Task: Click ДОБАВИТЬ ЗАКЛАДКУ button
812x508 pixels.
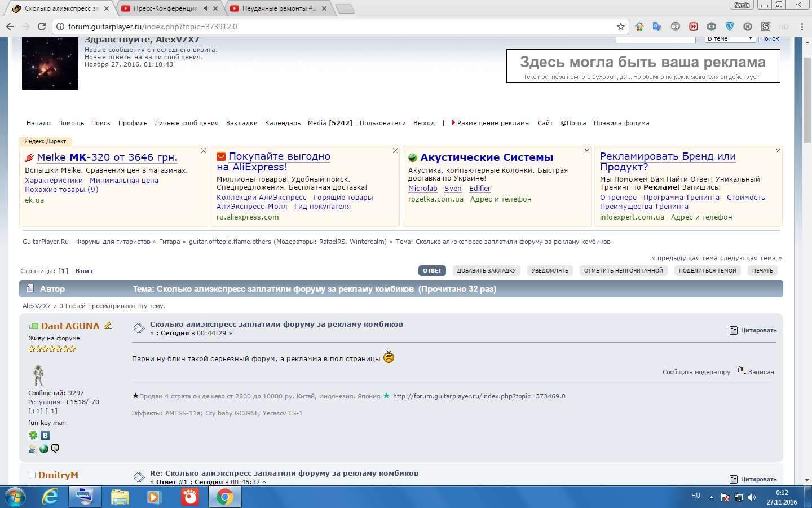Action: click(x=486, y=271)
